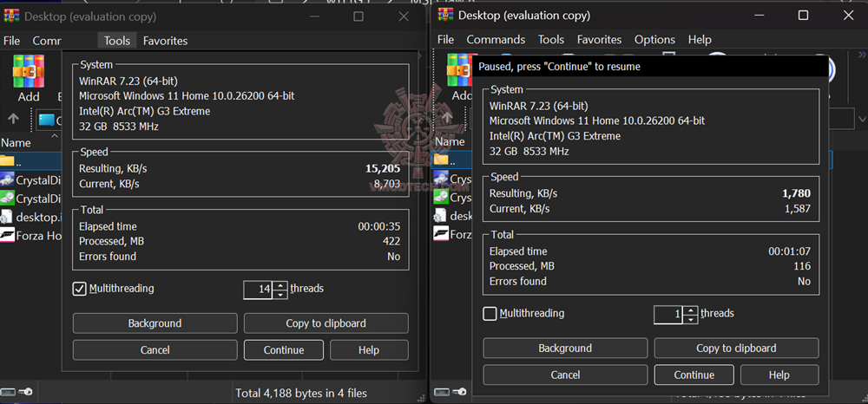Click the drive icon in left window status bar
868x404 pixels.
click(8, 393)
